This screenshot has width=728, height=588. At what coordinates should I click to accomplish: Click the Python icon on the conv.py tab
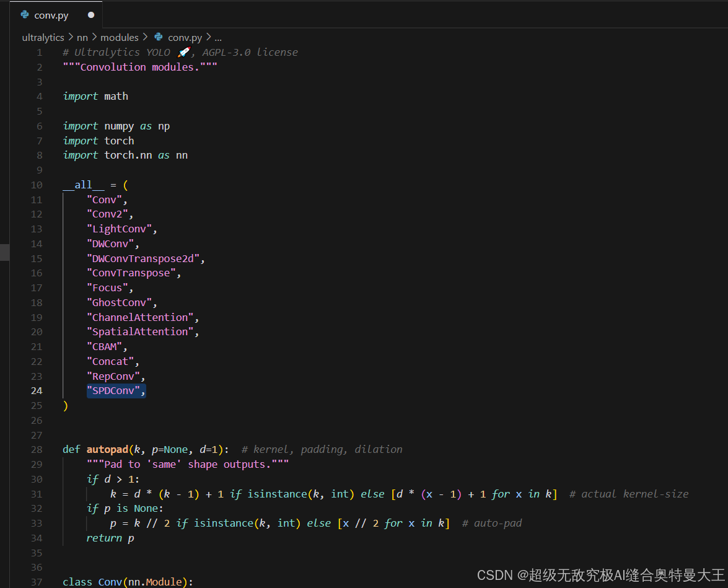click(x=24, y=15)
